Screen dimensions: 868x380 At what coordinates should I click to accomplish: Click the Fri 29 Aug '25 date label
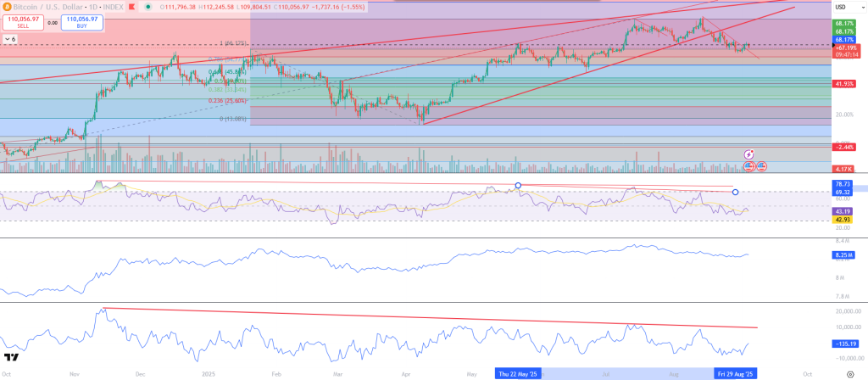point(735,374)
